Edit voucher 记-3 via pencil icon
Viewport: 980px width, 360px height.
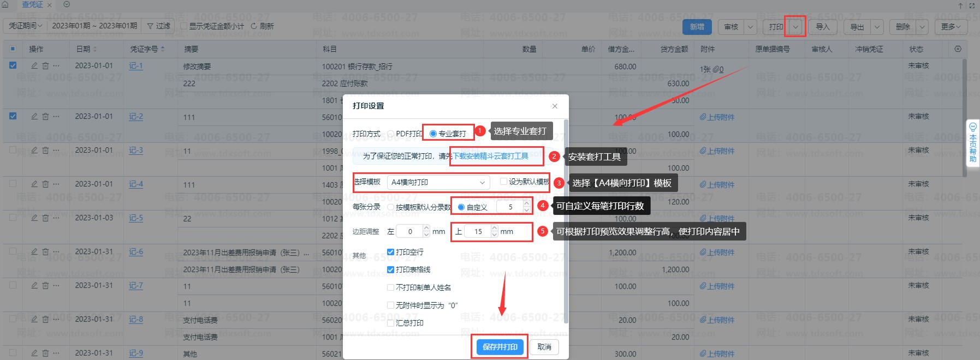(x=34, y=150)
